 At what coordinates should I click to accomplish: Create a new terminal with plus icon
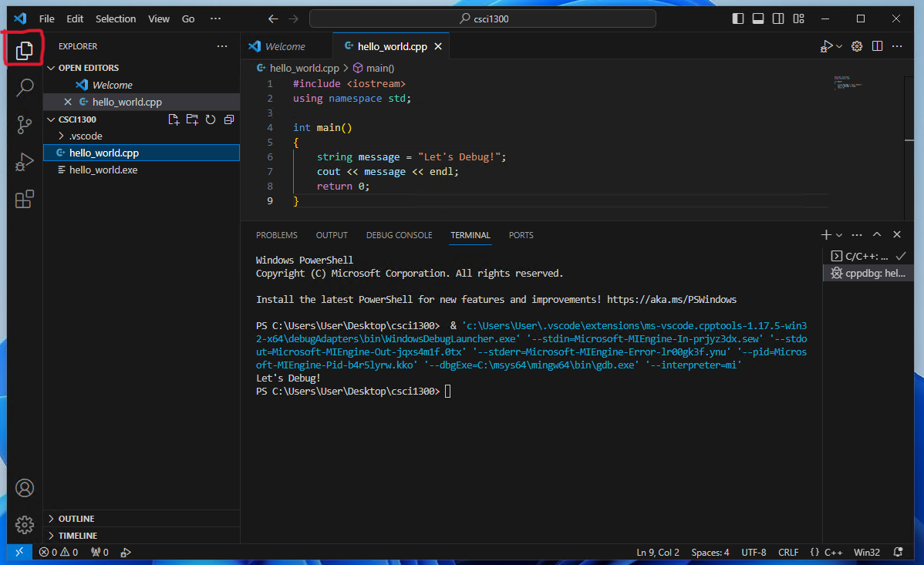(x=826, y=234)
